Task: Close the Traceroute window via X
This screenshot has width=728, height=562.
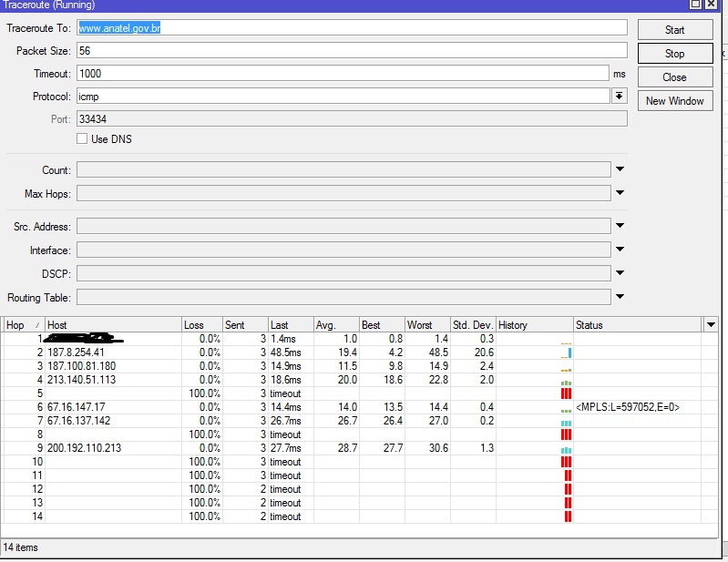Action: click(711, 5)
